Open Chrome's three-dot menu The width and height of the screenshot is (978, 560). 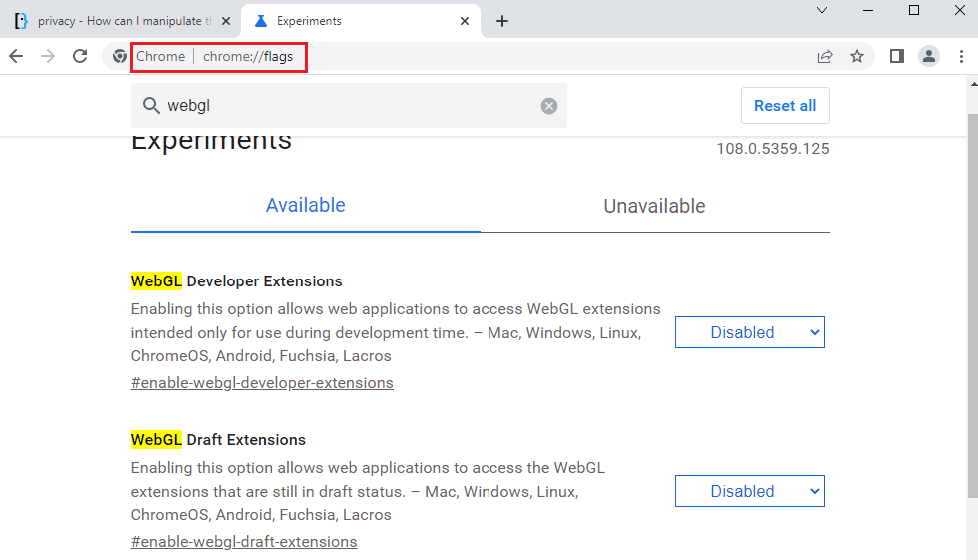coord(961,57)
